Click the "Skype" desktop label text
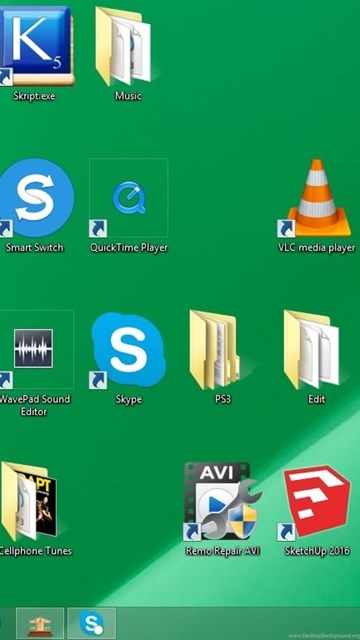This screenshot has height=640, width=360. [129, 400]
